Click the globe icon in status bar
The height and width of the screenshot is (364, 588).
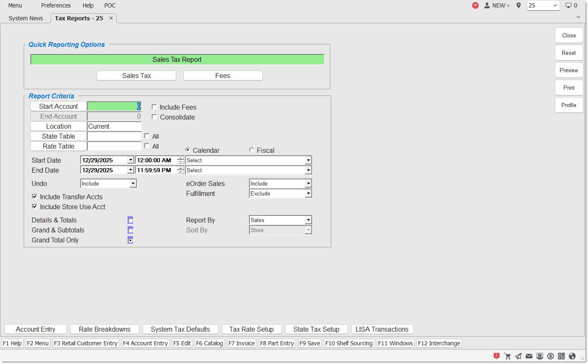572,356
